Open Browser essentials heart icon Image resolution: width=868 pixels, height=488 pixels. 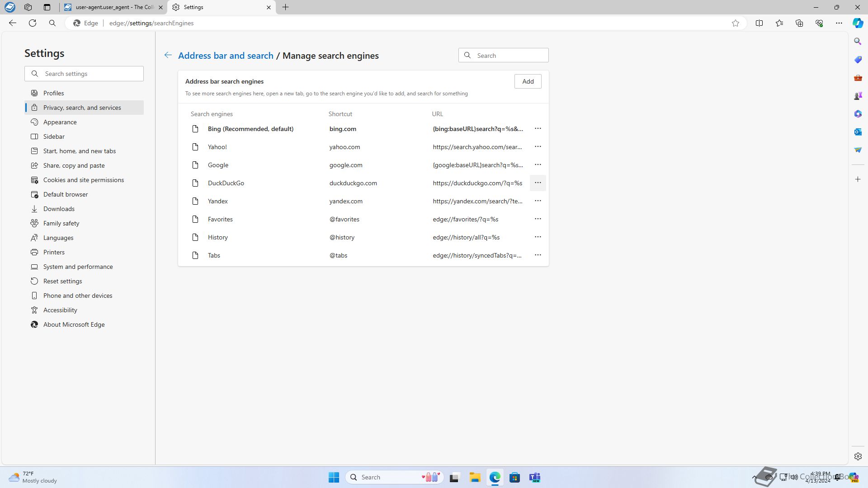tap(819, 23)
